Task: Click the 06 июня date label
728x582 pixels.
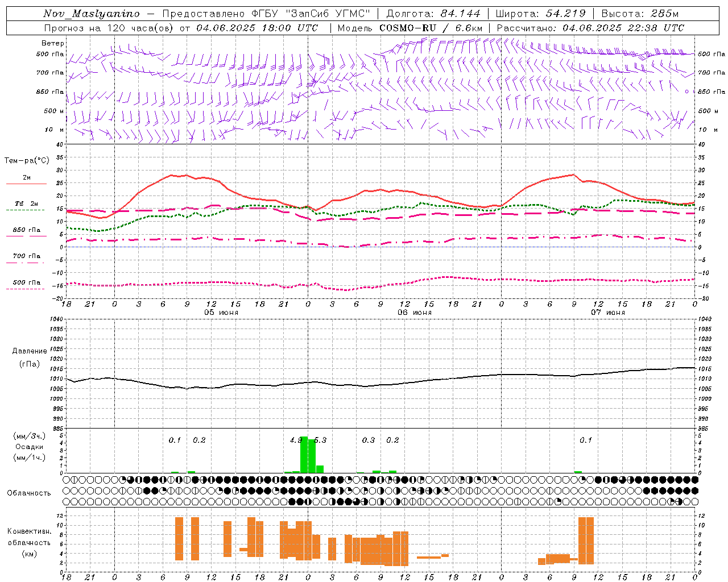Action: [415, 313]
